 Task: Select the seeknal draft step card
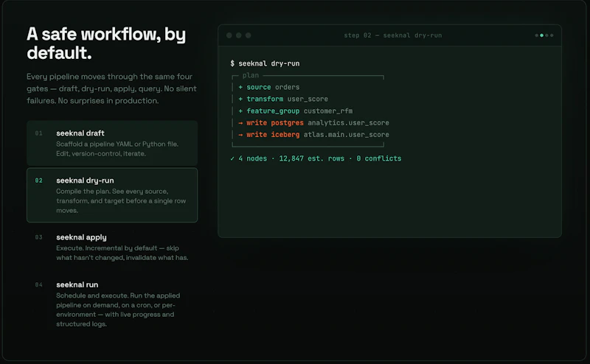click(x=112, y=143)
